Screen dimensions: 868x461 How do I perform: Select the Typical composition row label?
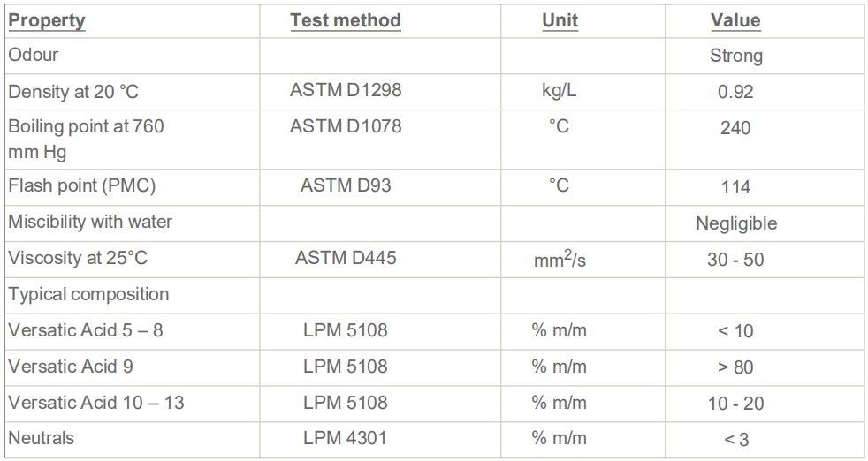88,294
